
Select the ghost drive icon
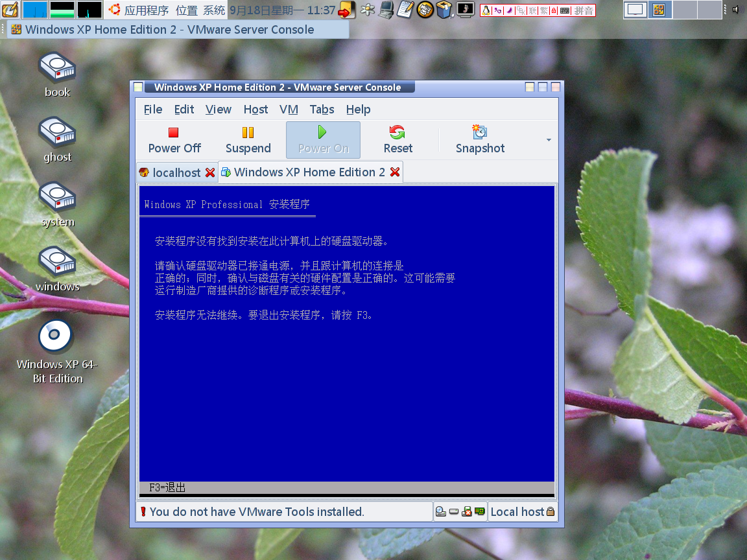click(57, 140)
